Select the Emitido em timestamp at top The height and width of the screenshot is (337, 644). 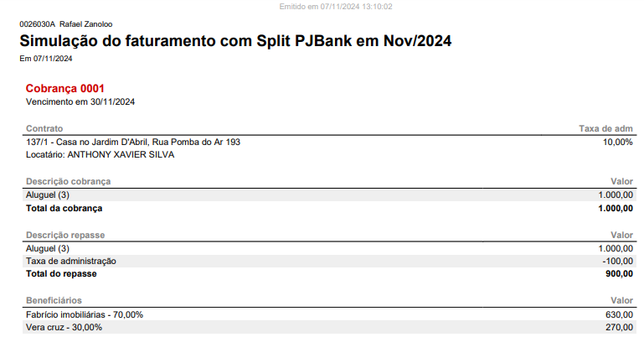click(x=336, y=7)
